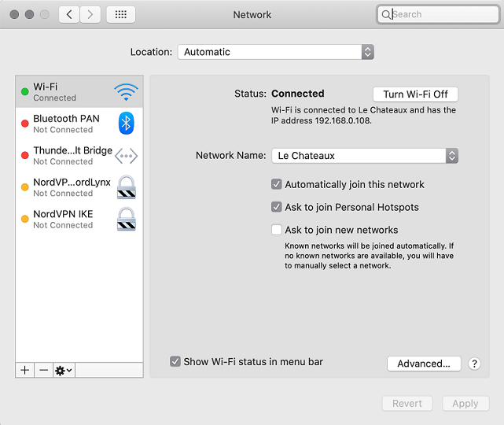Go forward with the right arrow button
The image size is (504, 425).
90,14
